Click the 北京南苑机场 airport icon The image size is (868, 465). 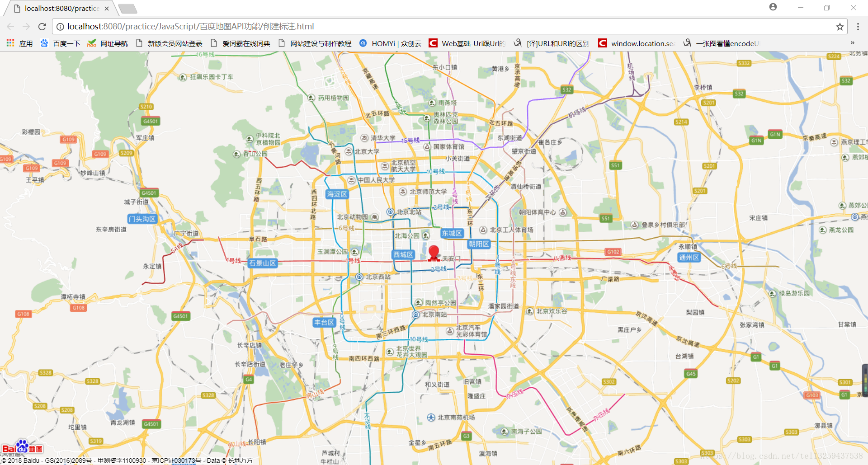(x=431, y=418)
